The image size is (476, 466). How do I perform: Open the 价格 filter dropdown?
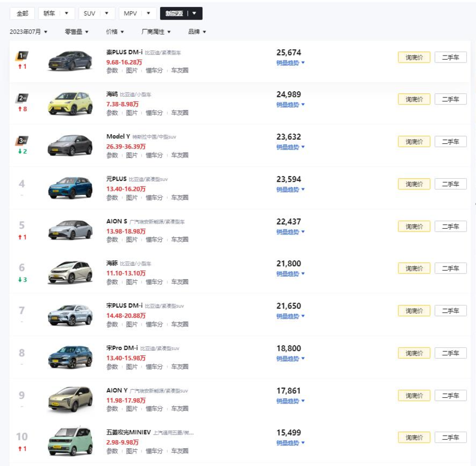(115, 32)
